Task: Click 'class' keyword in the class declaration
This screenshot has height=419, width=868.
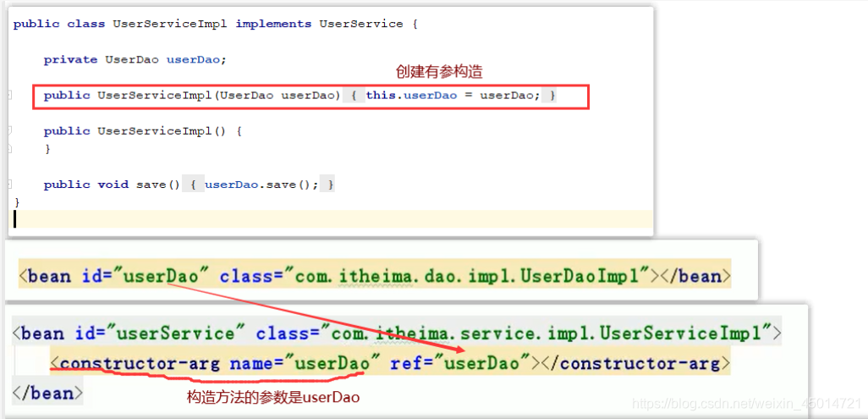Action: [x=85, y=24]
